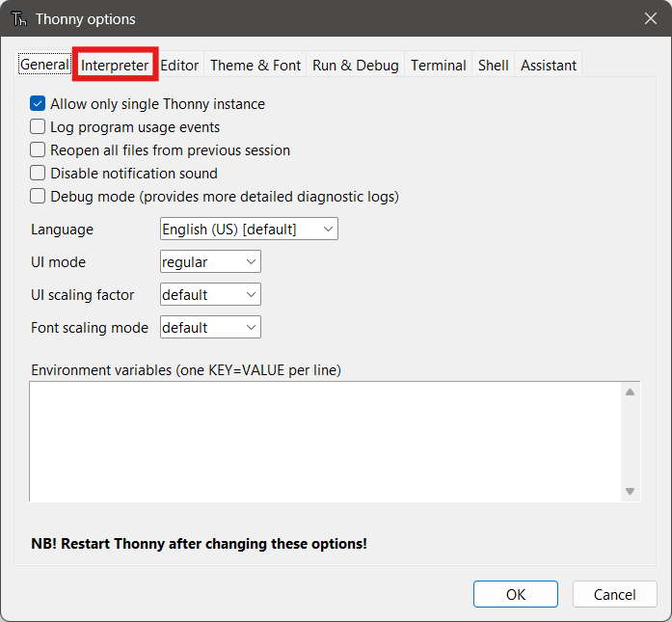Enable Reopen all files from previous session
Screen dimensions: 672x622
tap(38, 150)
